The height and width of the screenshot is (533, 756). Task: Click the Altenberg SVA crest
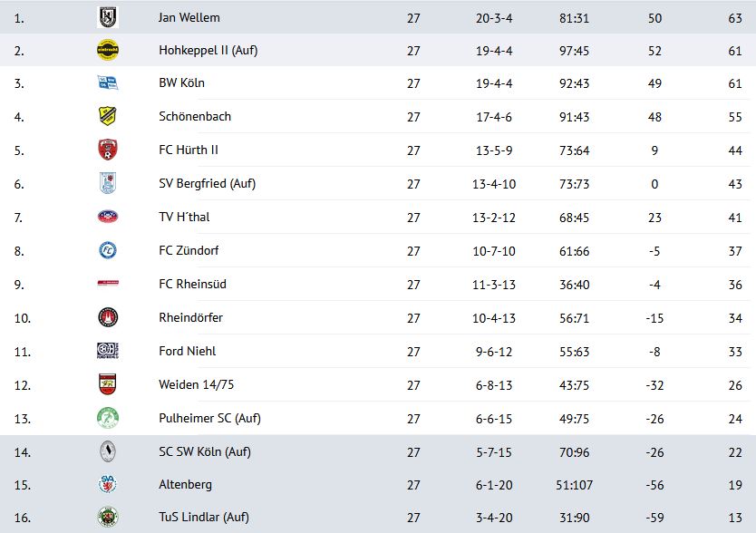(108, 484)
